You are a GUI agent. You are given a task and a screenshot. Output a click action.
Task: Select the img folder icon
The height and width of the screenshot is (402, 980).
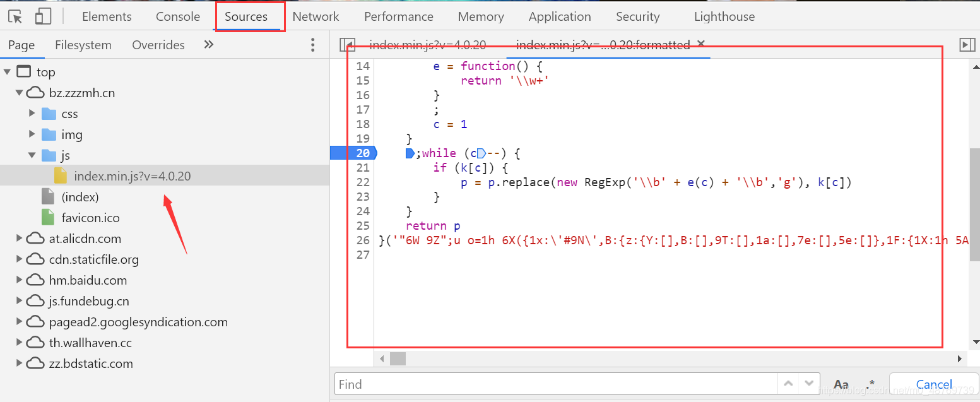[49, 134]
